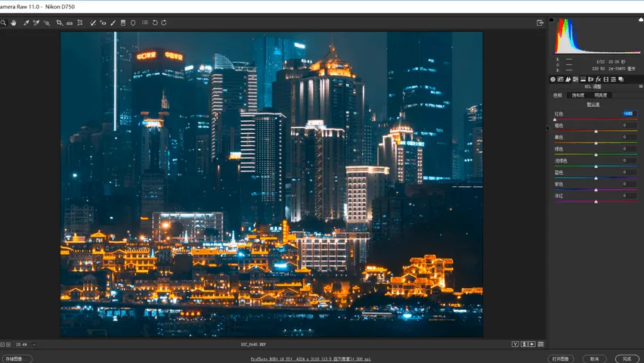
Task: Open the zoom level dropdown
Action: coord(34,345)
